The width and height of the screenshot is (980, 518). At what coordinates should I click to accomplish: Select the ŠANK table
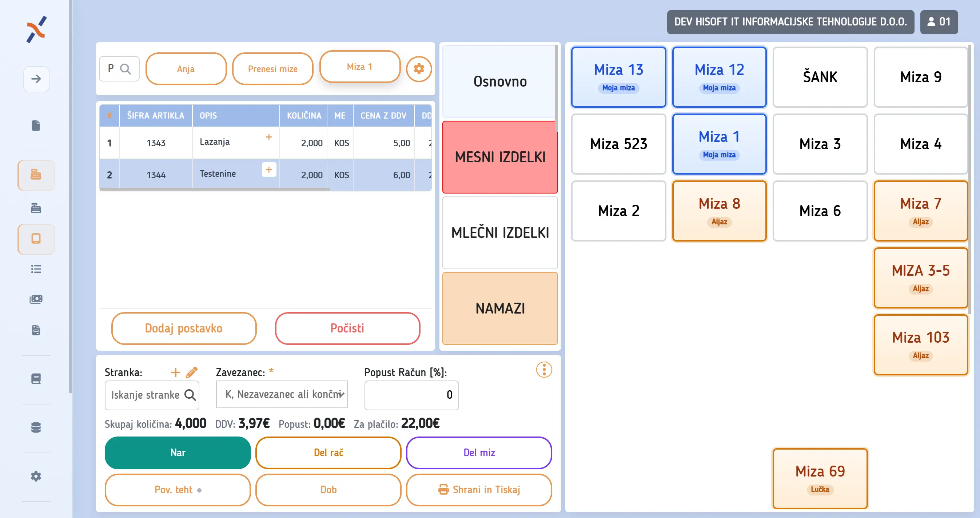(x=820, y=77)
